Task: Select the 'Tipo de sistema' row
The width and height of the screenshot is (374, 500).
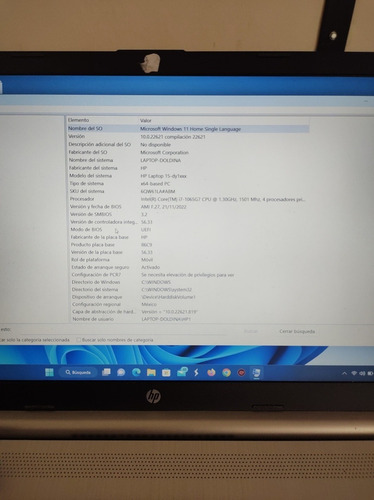Action: point(188,184)
